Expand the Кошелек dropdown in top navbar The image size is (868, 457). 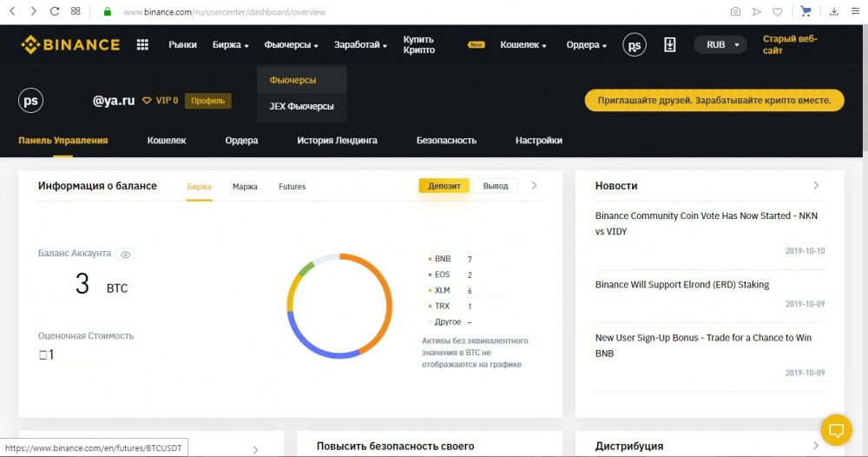(x=523, y=45)
